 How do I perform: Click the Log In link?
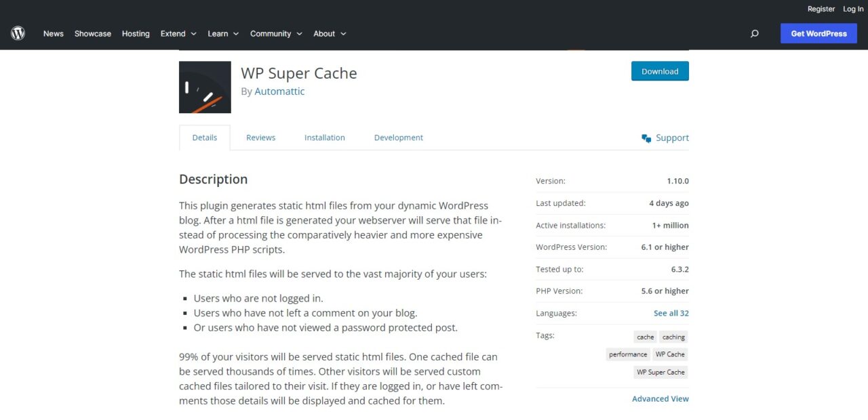[x=853, y=9]
